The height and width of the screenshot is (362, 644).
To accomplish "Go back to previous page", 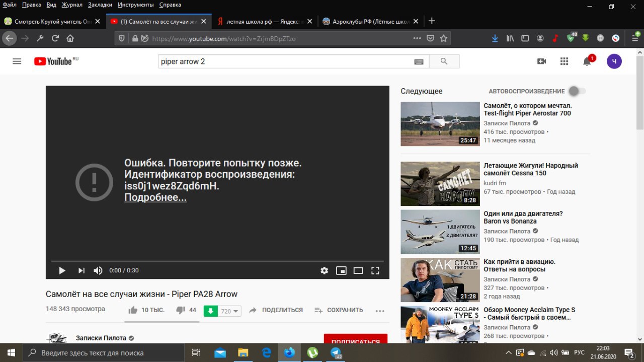I will [10, 38].
